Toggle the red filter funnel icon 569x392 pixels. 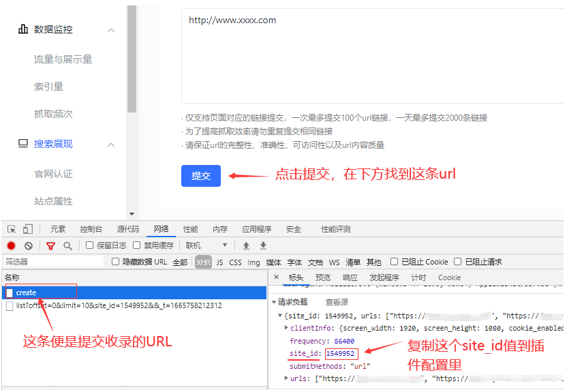pyautogui.click(x=50, y=246)
